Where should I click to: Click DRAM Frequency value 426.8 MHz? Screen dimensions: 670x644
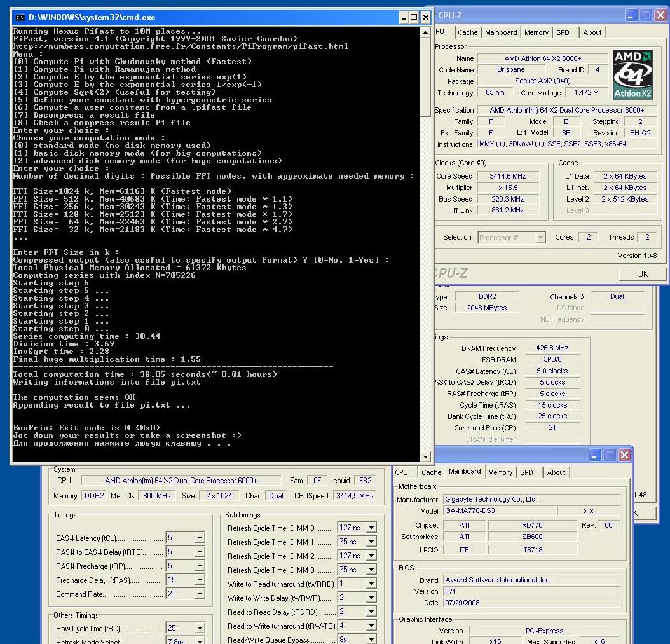click(x=552, y=348)
